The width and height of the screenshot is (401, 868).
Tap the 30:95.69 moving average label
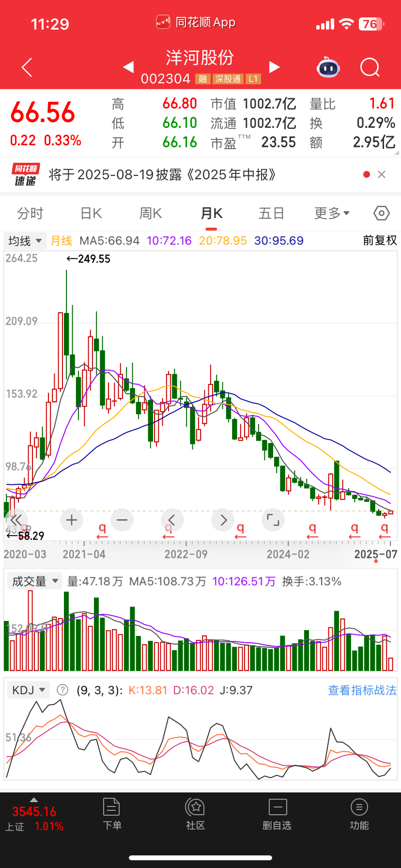(x=279, y=241)
